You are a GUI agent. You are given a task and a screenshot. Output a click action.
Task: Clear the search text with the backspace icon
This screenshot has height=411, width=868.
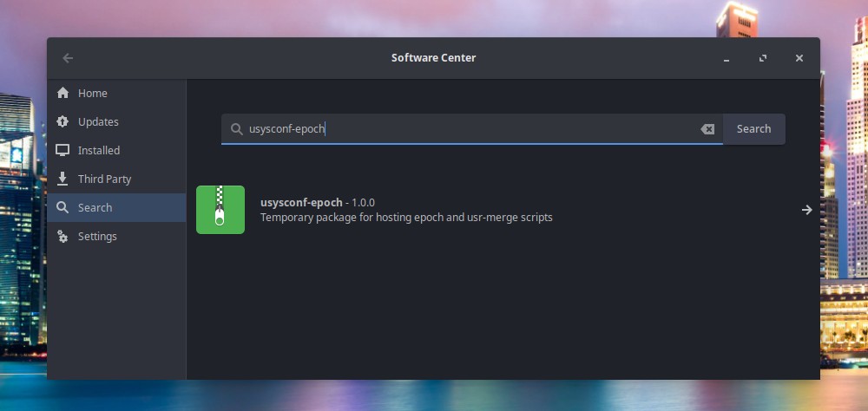(707, 129)
